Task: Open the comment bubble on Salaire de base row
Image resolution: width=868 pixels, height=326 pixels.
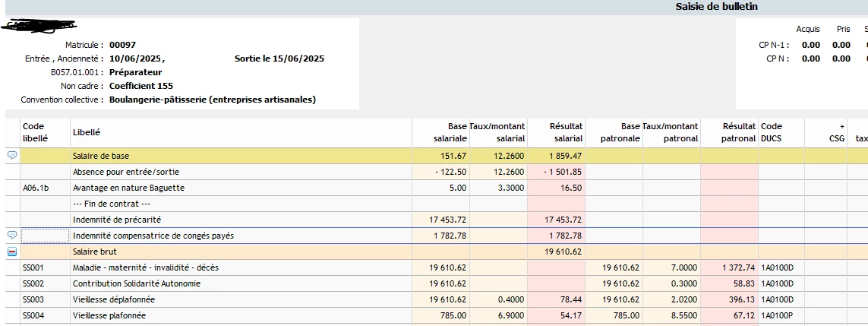Action: click(12, 156)
